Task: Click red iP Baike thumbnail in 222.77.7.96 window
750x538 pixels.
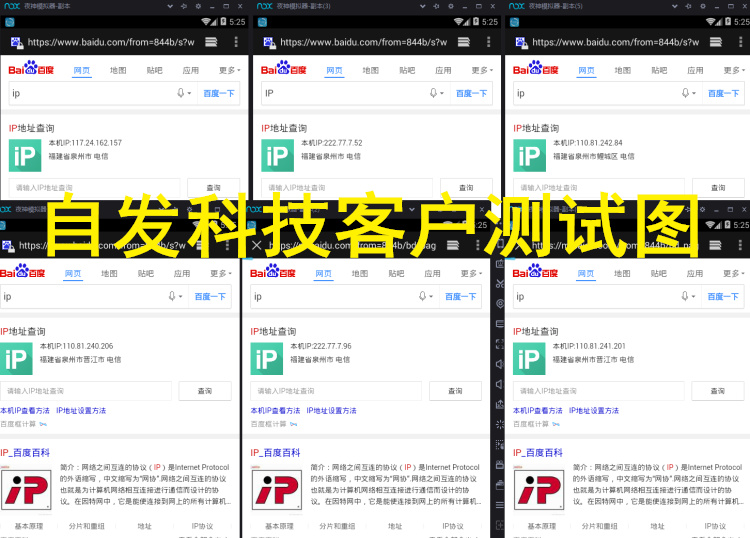Action: pyautogui.click(x=277, y=489)
